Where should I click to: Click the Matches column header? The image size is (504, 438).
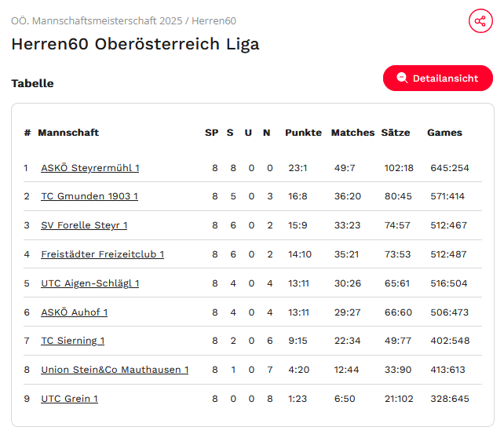pyautogui.click(x=352, y=133)
